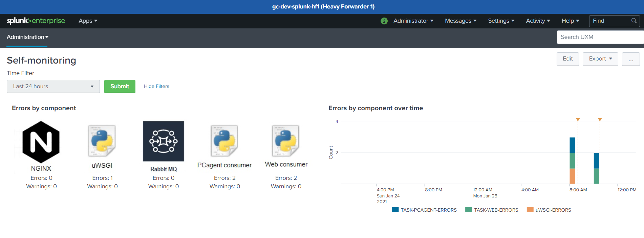The width and height of the screenshot is (644, 238).
Task: Click the Rabbit MQ component icon
Action: [x=164, y=141]
